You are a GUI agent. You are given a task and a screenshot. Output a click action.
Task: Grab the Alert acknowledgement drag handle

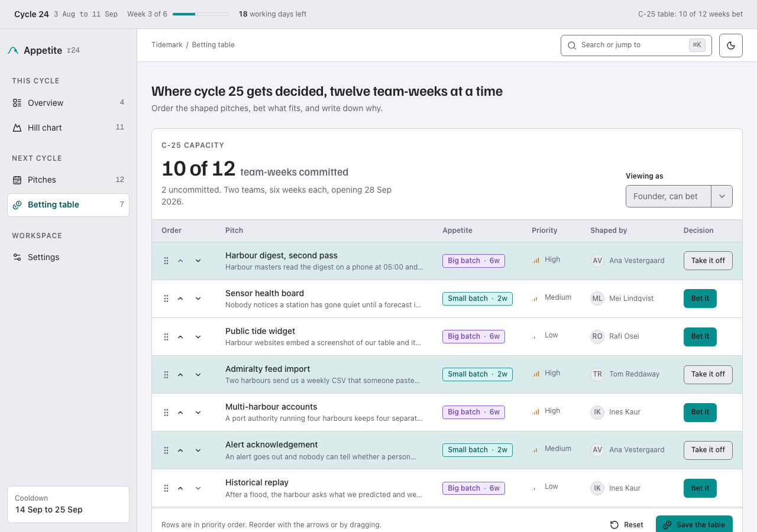166,450
